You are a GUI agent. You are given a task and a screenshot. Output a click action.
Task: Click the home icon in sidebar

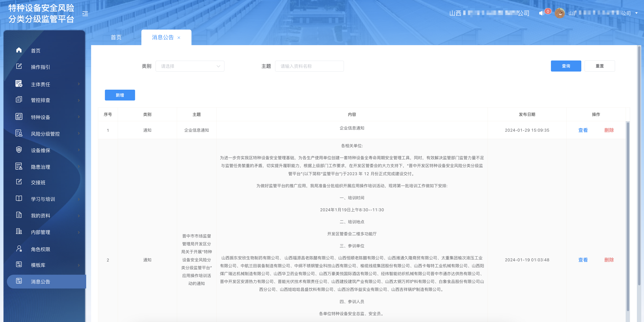point(19,50)
